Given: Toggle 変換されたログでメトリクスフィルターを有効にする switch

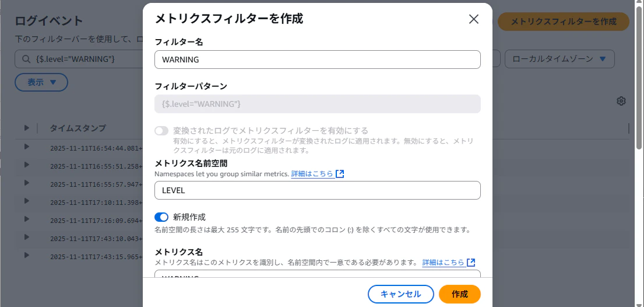Looking at the screenshot, I should pos(161,131).
